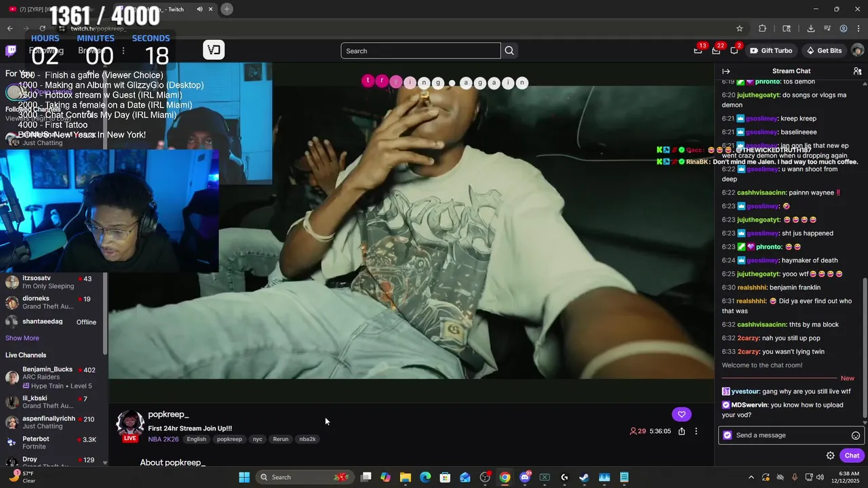Open Chrome three-dot menu
The width and height of the screenshot is (868, 488).
[859, 28]
